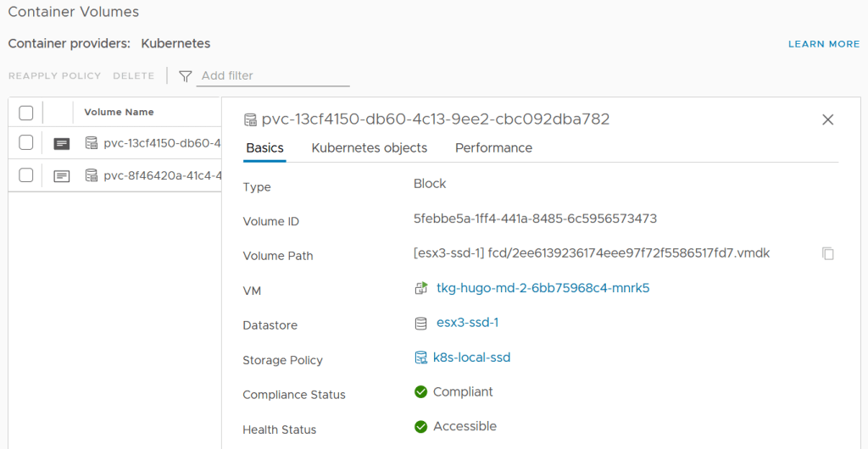The image size is (868, 449).
Task: Click the datastore icon beside esx3-ssd-1
Action: [421, 323]
